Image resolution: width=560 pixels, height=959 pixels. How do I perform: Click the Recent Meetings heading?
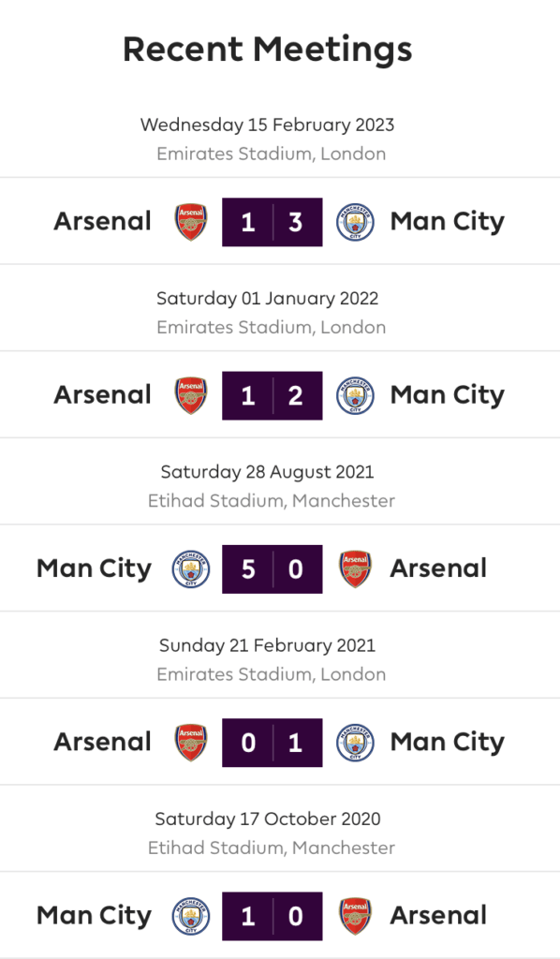[x=268, y=50]
